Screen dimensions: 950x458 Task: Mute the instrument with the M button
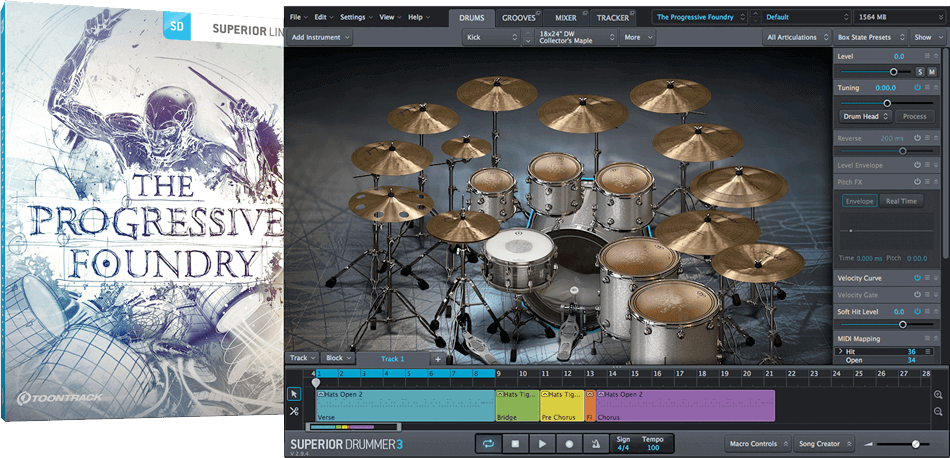point(931,72)
